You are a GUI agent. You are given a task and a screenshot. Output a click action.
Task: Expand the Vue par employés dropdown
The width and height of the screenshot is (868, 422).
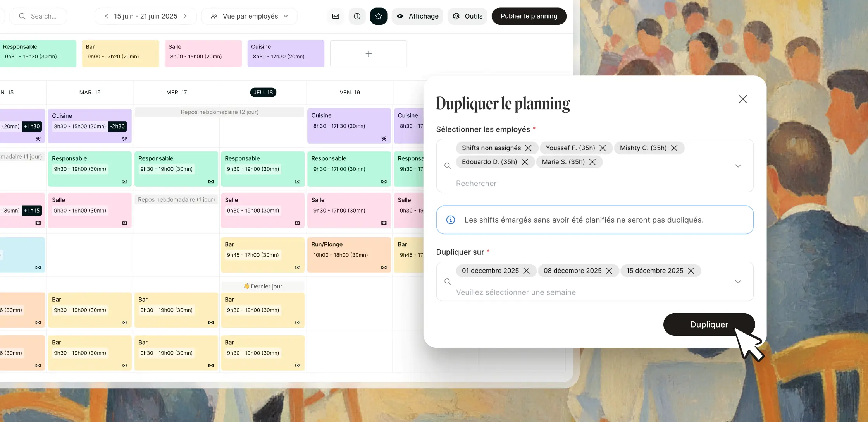click(x=249, y=16)
